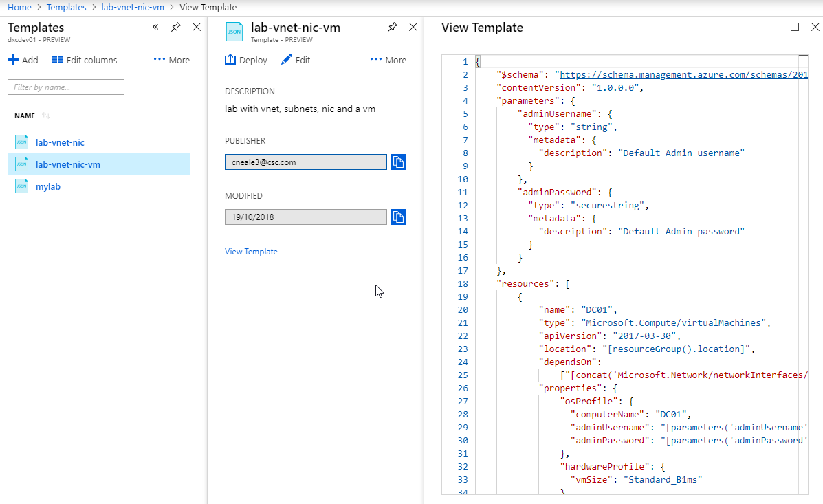Image resolution: width=823 pixels, height=504 pixels.
Task: Go to Home in breadcrumb
Action: 19,8
